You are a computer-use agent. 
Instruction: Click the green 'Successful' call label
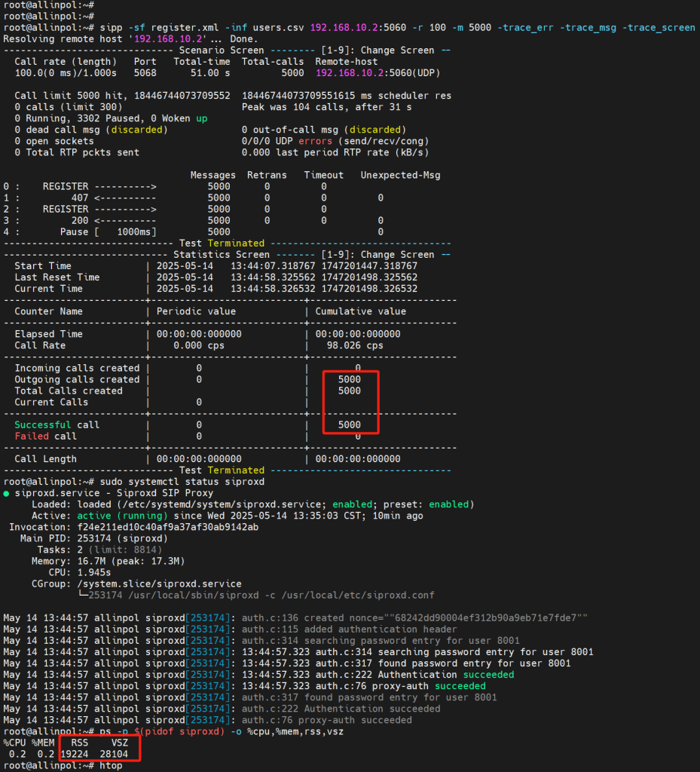pyautogui.click(x=43, y=425)
